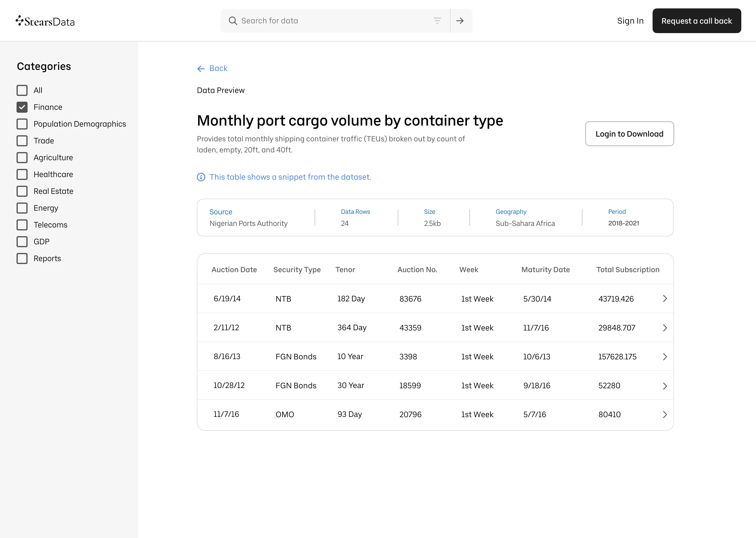The image size is (756, 538).
Task: Submit search with the arrow button
Action: (460, 21)
